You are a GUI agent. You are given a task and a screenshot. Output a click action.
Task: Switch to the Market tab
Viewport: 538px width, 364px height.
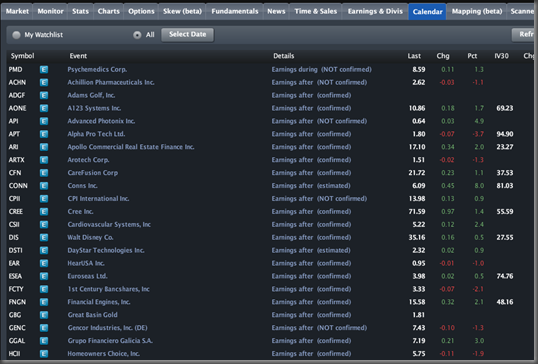[17, 11]
